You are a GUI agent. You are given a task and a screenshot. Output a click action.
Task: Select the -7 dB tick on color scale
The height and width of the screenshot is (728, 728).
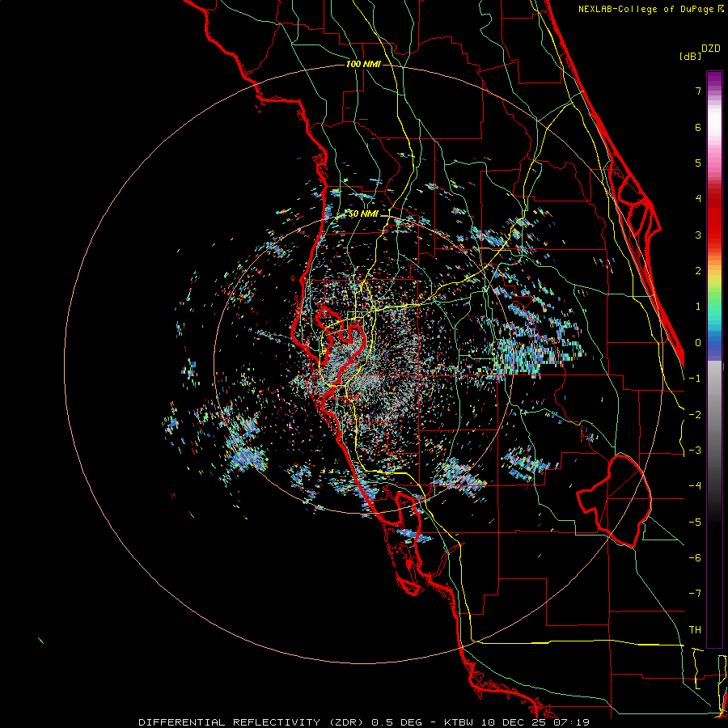tap(695, 594)
